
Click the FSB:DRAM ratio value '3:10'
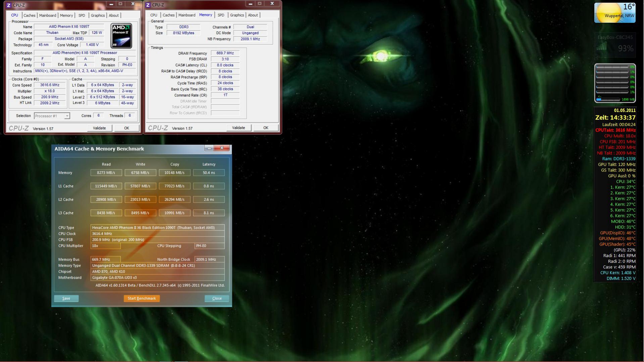pyautogui.click(x=225, y=59)
